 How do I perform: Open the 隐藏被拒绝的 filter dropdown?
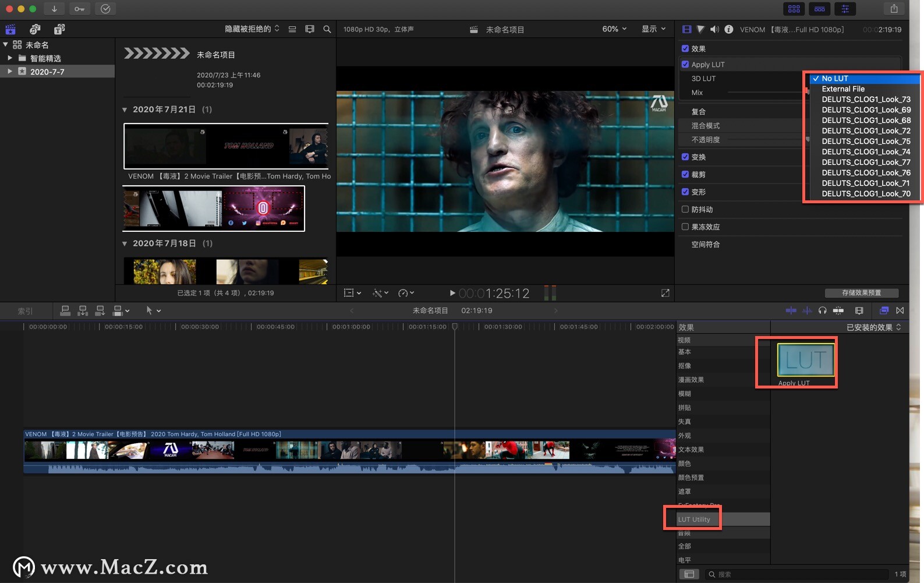[252, 29]
